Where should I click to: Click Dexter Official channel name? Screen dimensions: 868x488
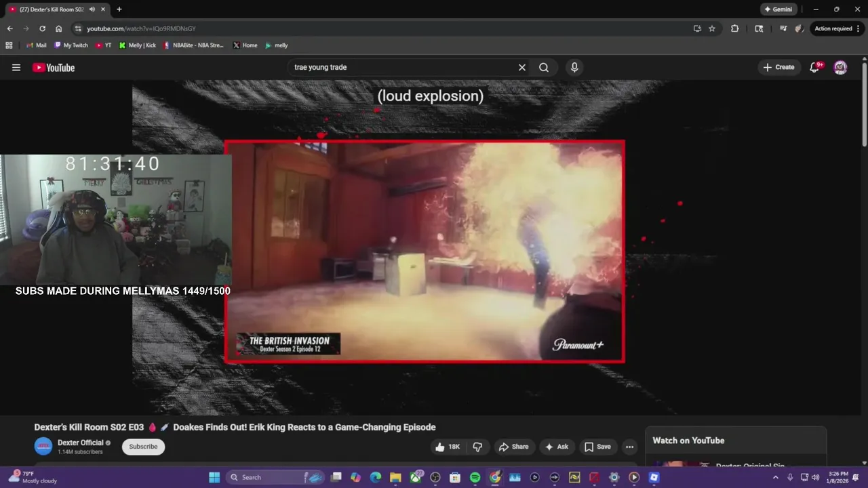(80, 443)
